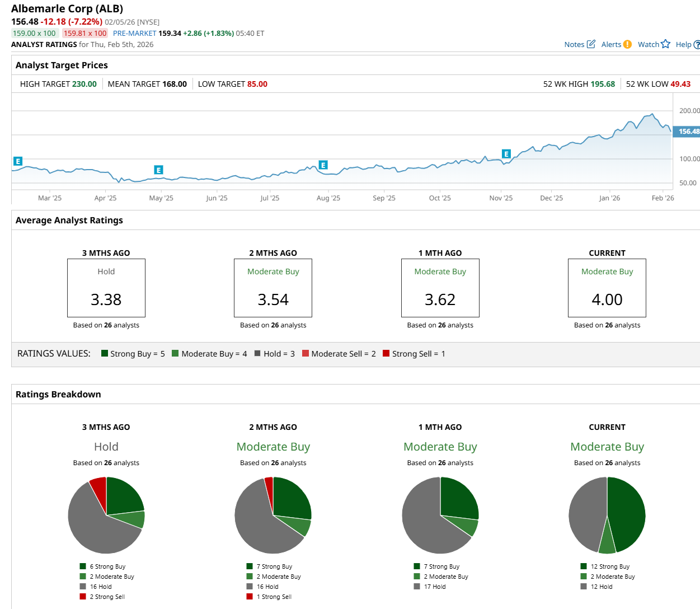Viewport: 700px width, 609px height.
Task: Click the current price 156.48 chart label
Action: point(687,132)
